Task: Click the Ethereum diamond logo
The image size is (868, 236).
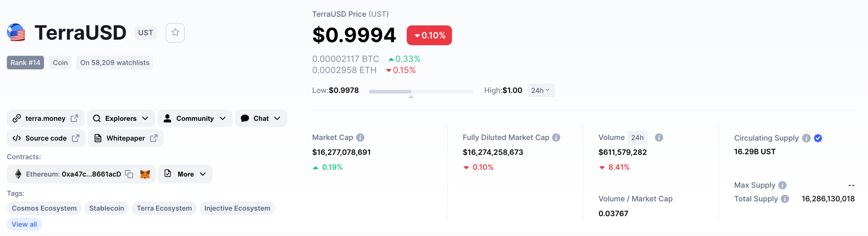Action: [18, 174]
